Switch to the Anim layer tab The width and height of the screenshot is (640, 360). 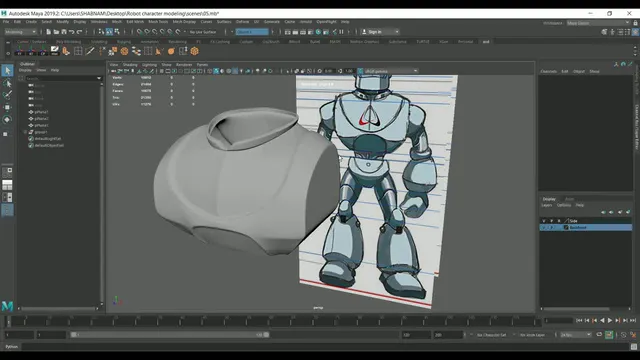coord(569,199)
